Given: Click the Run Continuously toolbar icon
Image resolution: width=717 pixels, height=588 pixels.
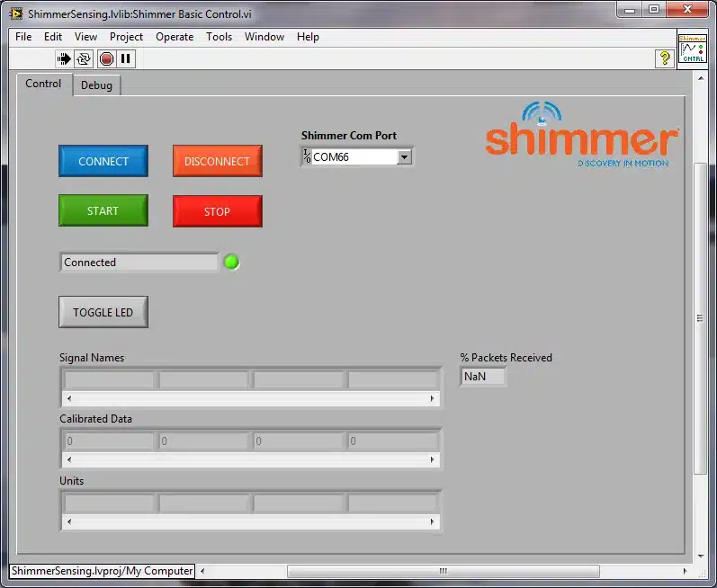Looking at the screenshot, I should 84,59.
